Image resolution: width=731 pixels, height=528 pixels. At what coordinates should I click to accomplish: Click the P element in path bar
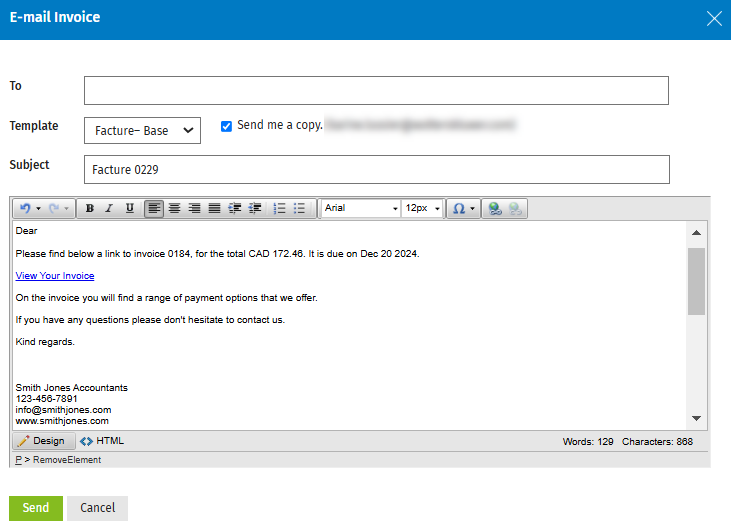(x=18, y=460)
